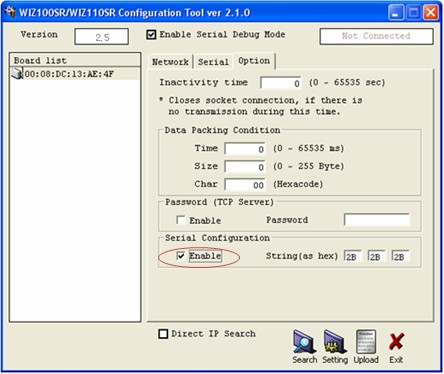Select the MAC address in Board list
This screenshot has height=374, width=444.
click(69, 74)
